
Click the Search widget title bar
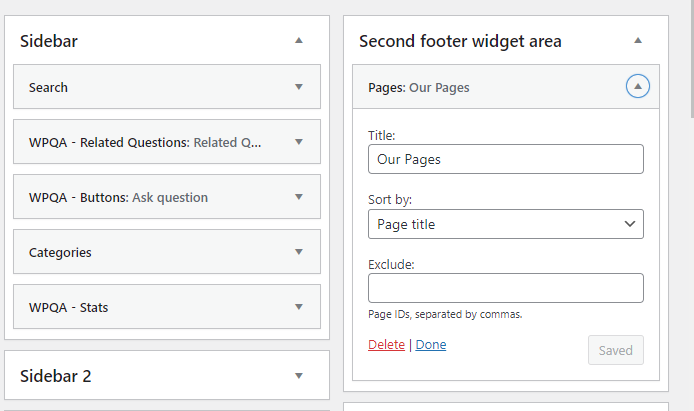point(150,87)
